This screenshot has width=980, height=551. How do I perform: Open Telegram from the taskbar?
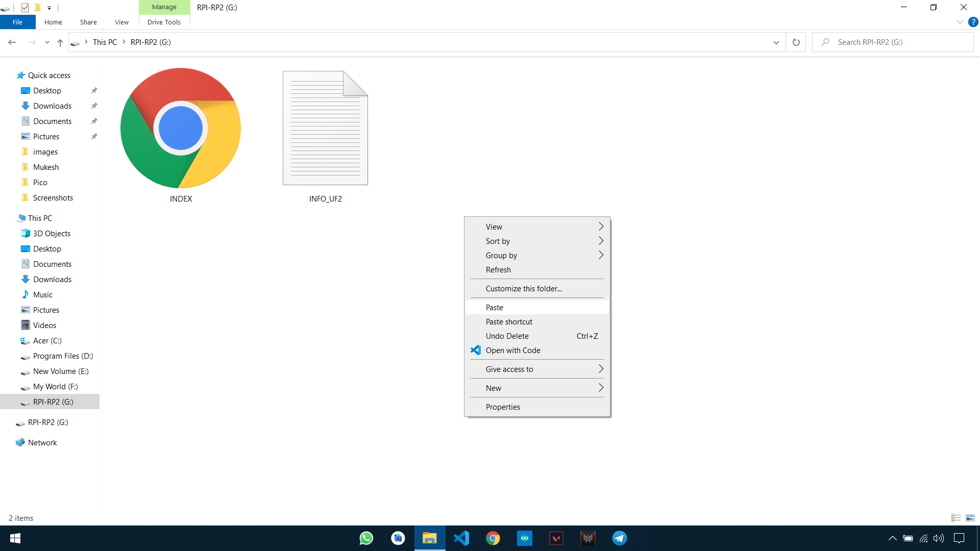620,538
